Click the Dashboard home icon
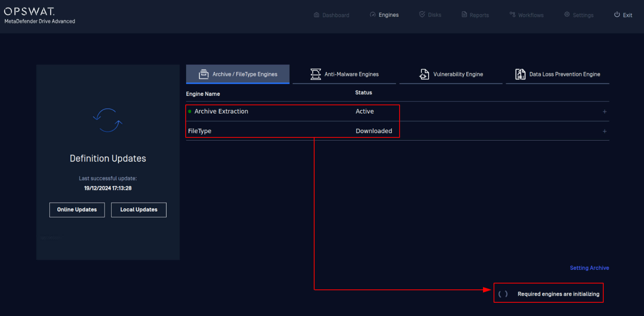This screenshot has height=316, width=644. click(x=316, y=15)
